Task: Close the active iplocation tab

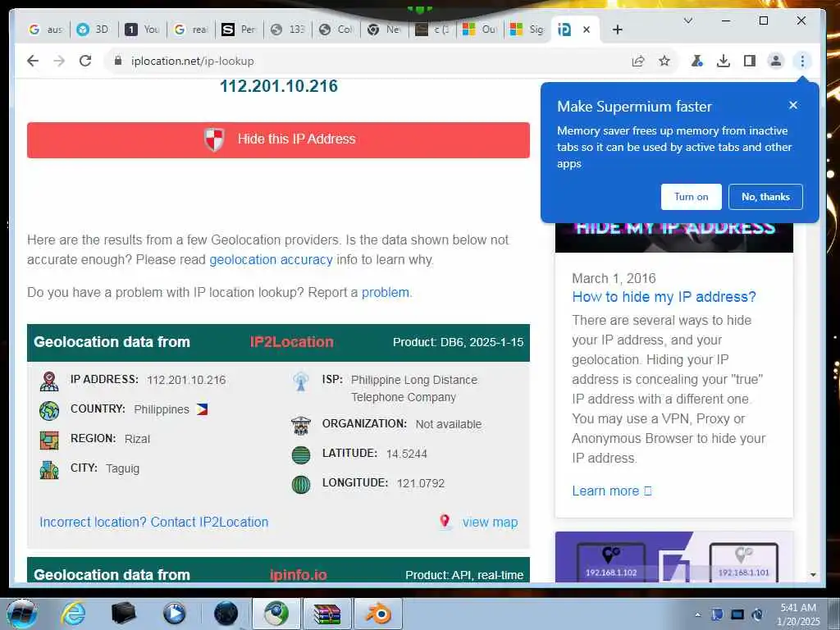Action: (x=587, y=30)
